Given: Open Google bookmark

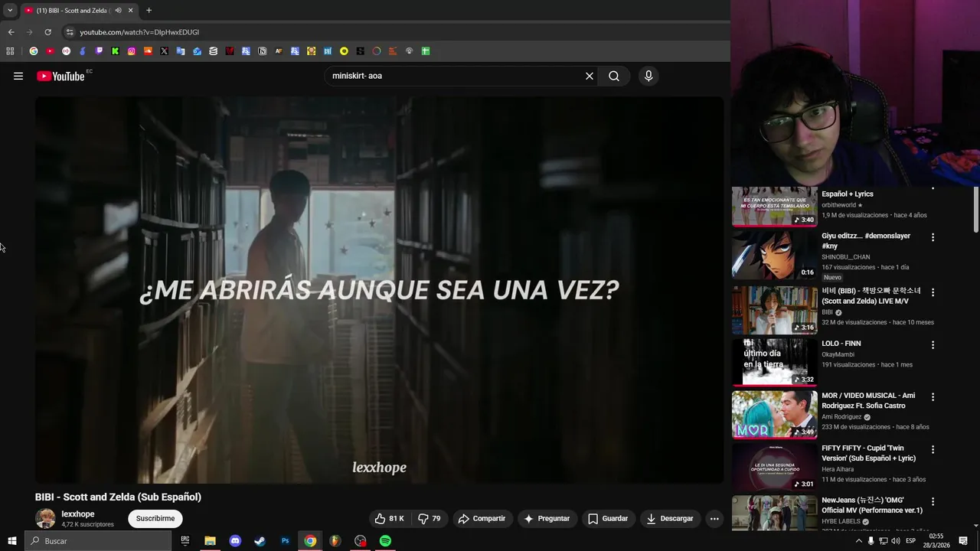Looking at the screenshot, I should (x=34, y=51).
